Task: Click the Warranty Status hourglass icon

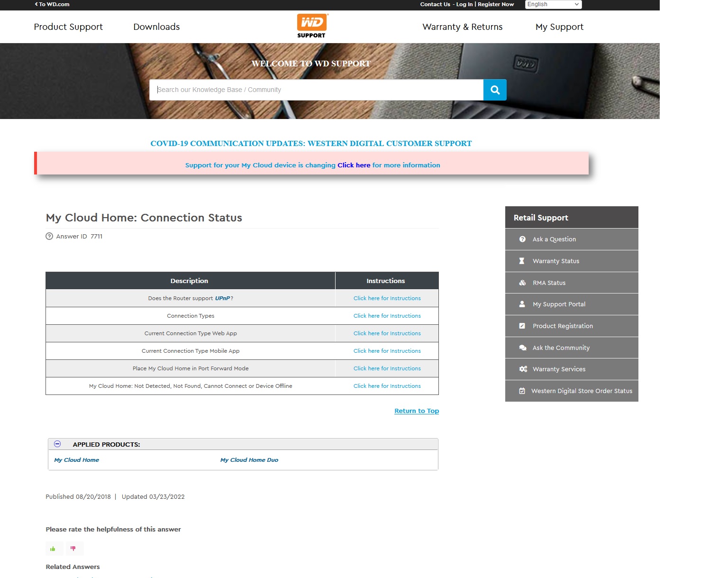Action: (522, 261)
